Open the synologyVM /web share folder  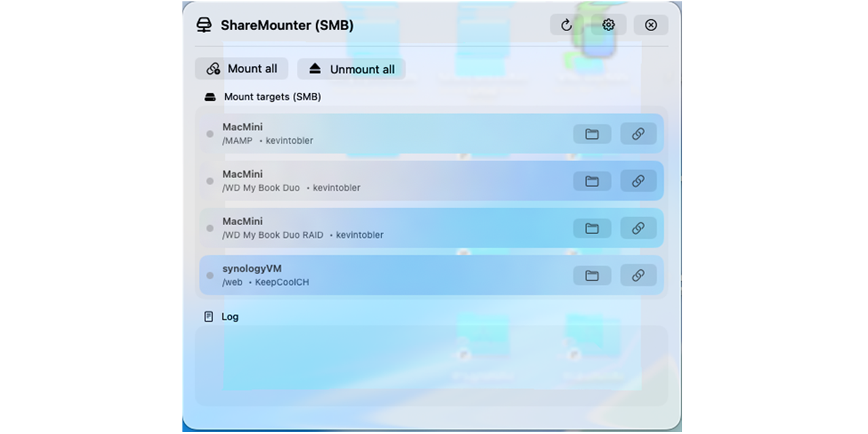[591, 275]
